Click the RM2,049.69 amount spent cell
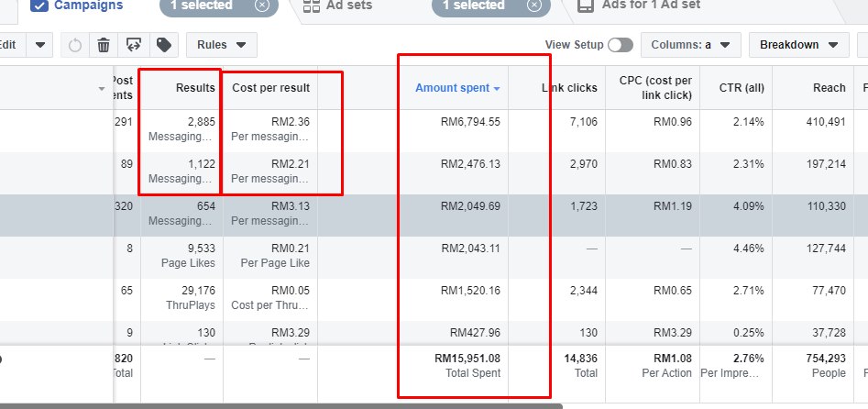 [470, 205]
